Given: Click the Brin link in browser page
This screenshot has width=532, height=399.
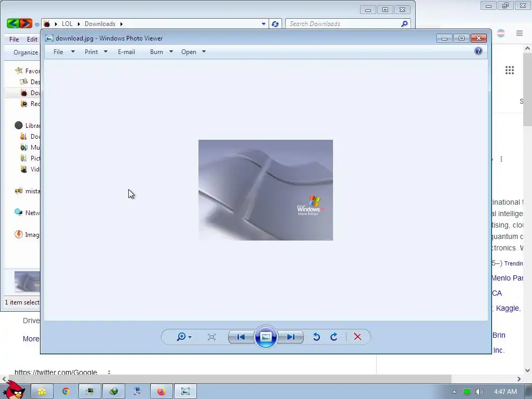Looking at the screenshot, I should pos(499,335).
